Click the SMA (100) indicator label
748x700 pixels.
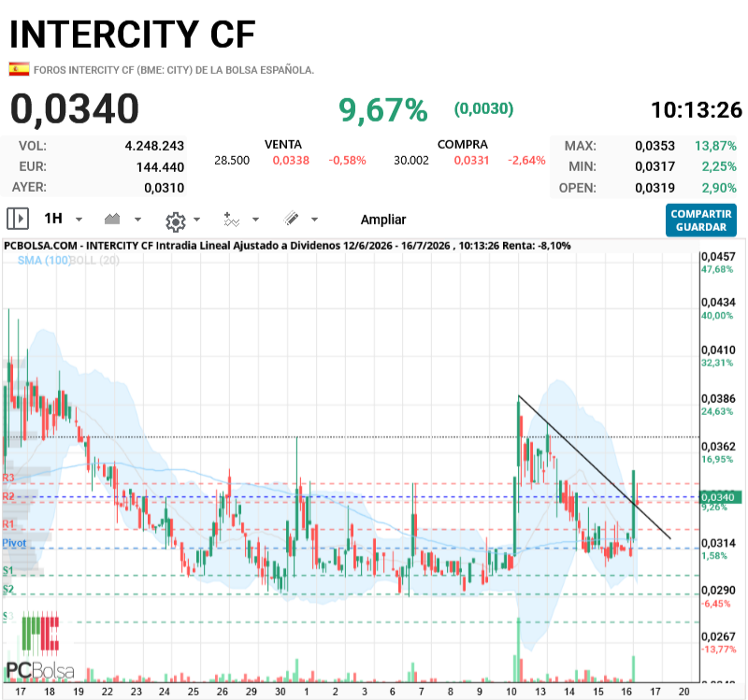(43, 261)
